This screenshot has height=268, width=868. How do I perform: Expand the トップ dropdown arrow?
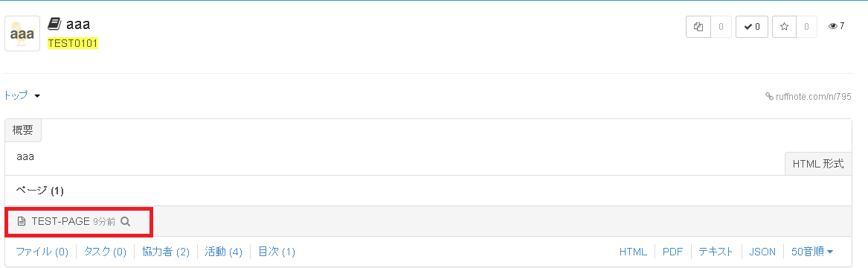pyautogui.click(x=37, y=96)
